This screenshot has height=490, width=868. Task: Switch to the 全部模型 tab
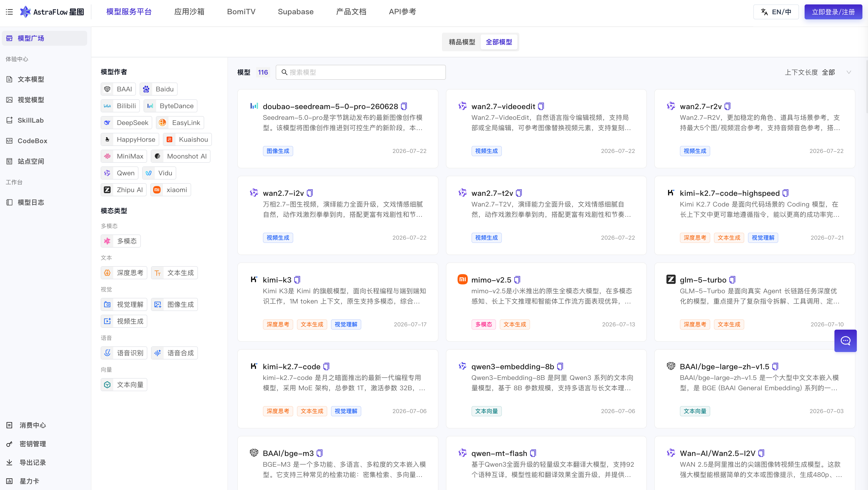(x=499, y=42)
